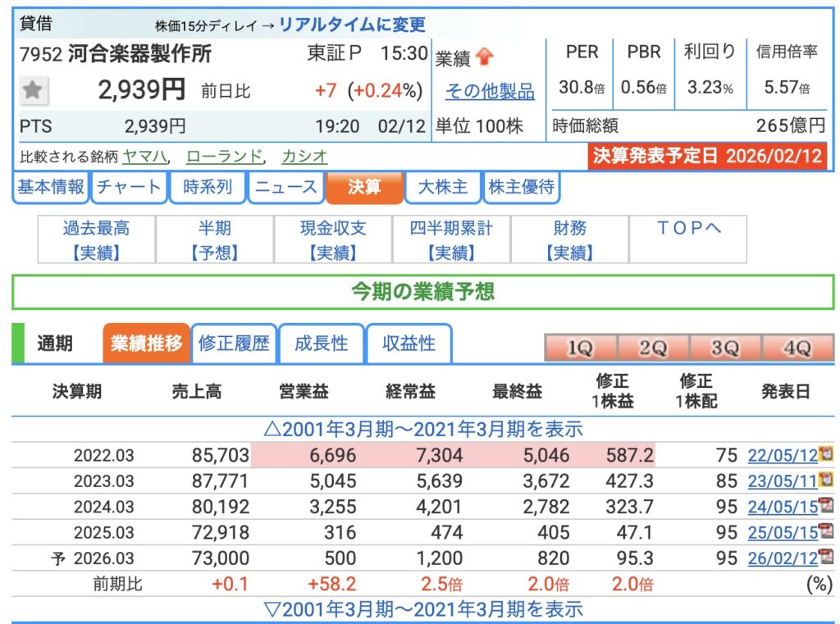The width and height of the screenshot is (840, 624).
Task: Select the 1Q quarterly results button
Action: [580, 348]
